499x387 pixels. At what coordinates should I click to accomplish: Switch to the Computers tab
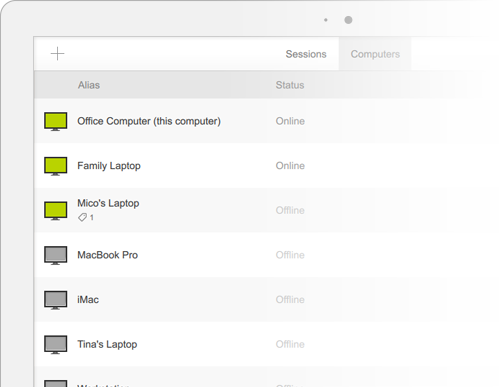(375, 54)
